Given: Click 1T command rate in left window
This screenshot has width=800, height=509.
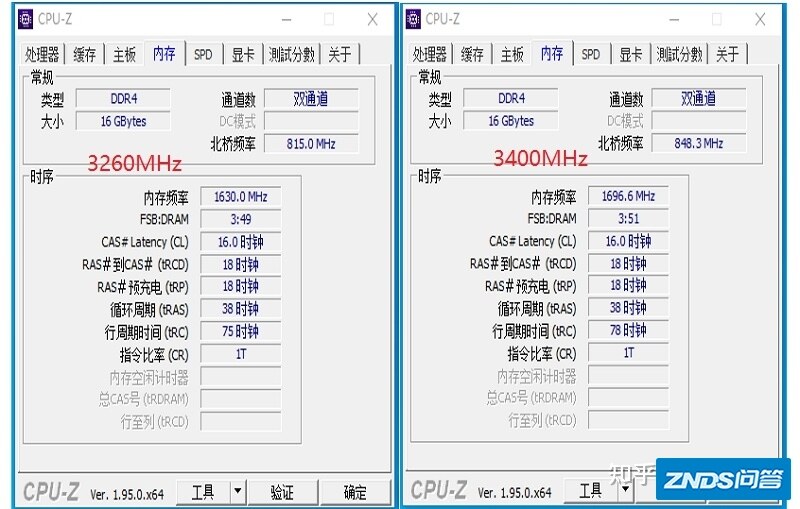Looking at the screenshot, I should tap(240, 354).
